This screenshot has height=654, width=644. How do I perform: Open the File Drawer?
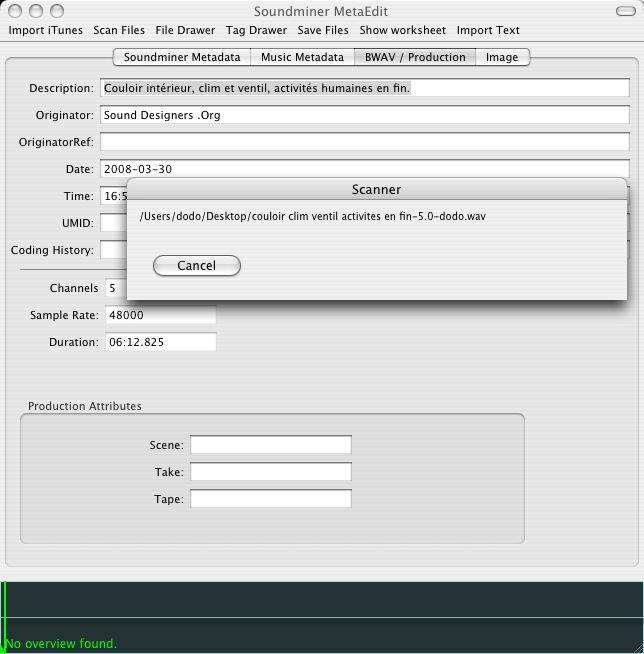[184, 30]
